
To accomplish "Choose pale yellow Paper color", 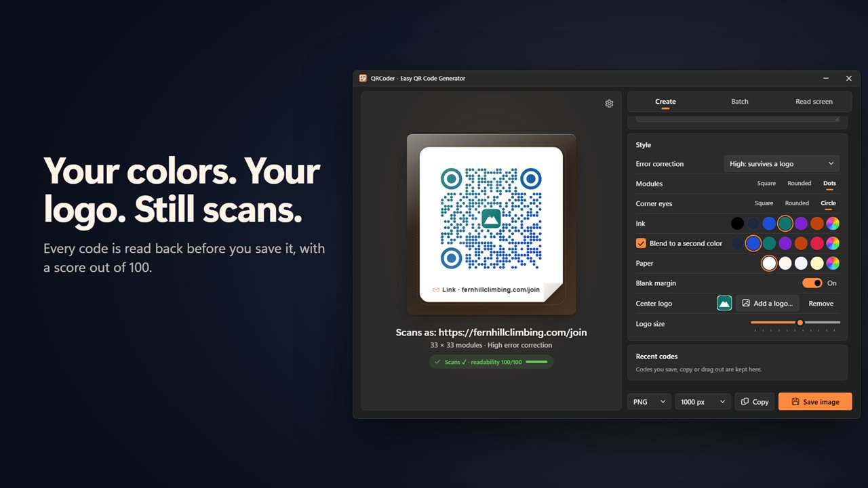I will [x=817, y=263].
